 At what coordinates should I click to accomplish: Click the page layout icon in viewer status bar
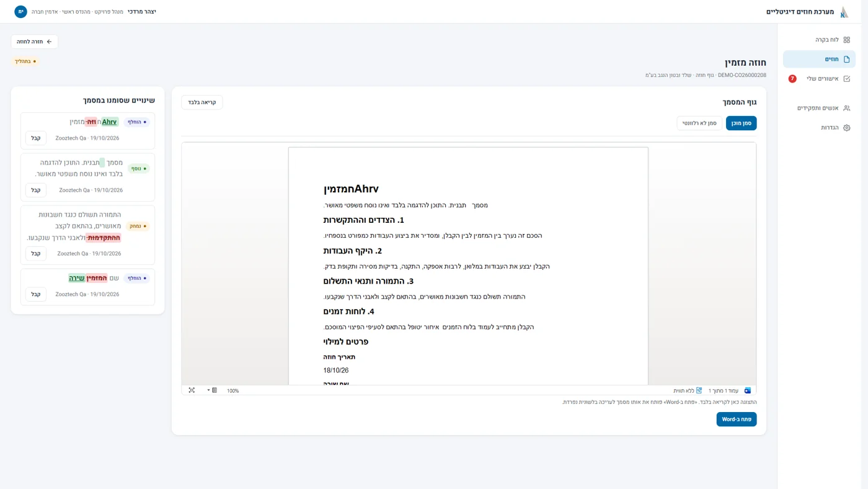[x=215, y=390]
